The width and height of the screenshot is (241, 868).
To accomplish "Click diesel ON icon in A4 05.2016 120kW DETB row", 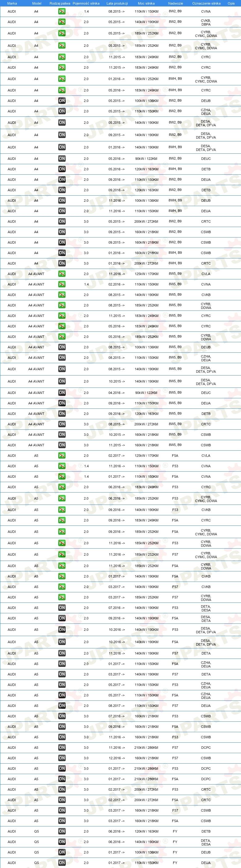I will click(62, 169).
